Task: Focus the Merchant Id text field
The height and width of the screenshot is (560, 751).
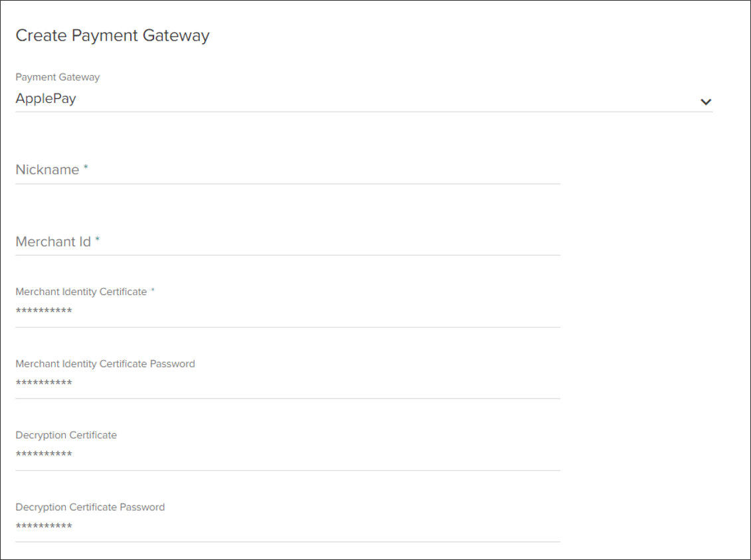Action: pos(286,243)
